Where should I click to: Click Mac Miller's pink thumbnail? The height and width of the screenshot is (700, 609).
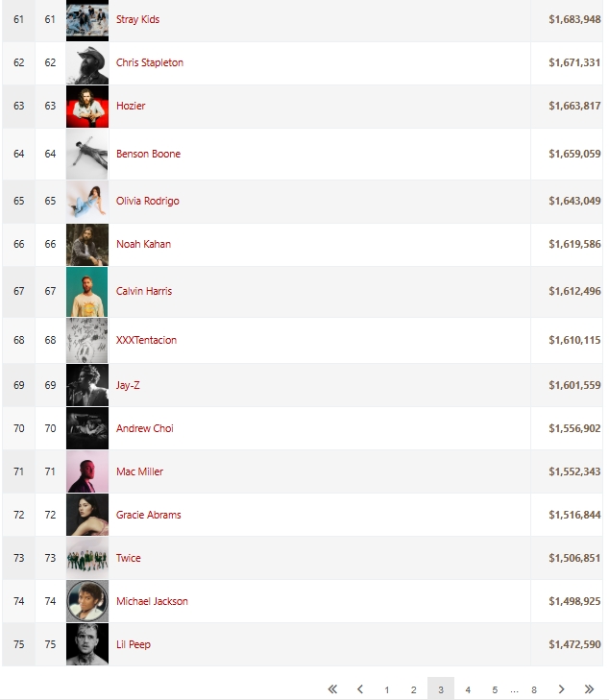coord(87,471)
